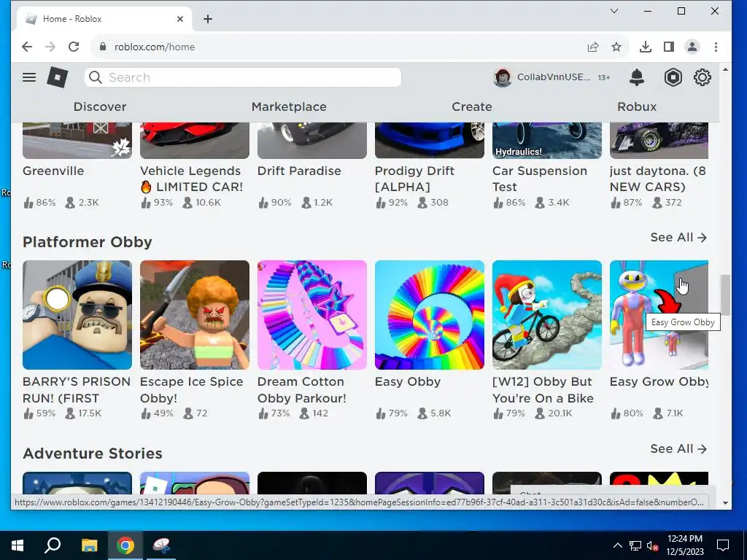Click the scrollbar up arrow
The image size is (747, 560).
[725, 70]
